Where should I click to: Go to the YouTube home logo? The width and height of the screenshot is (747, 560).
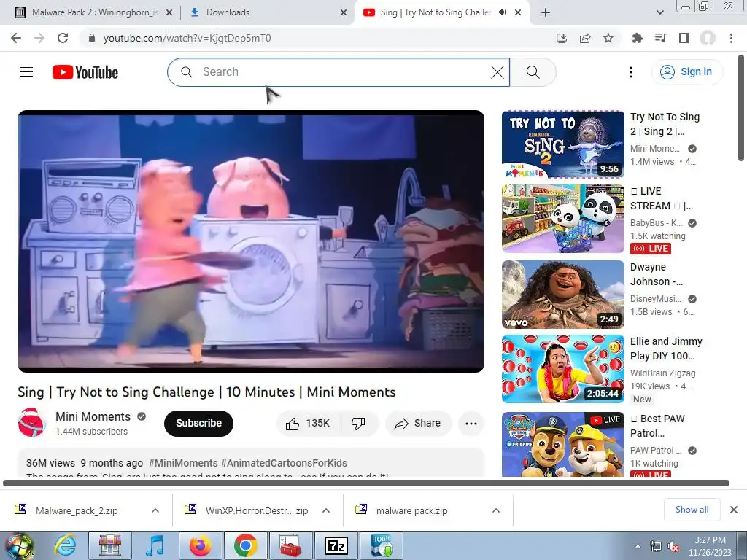point(85,72)
